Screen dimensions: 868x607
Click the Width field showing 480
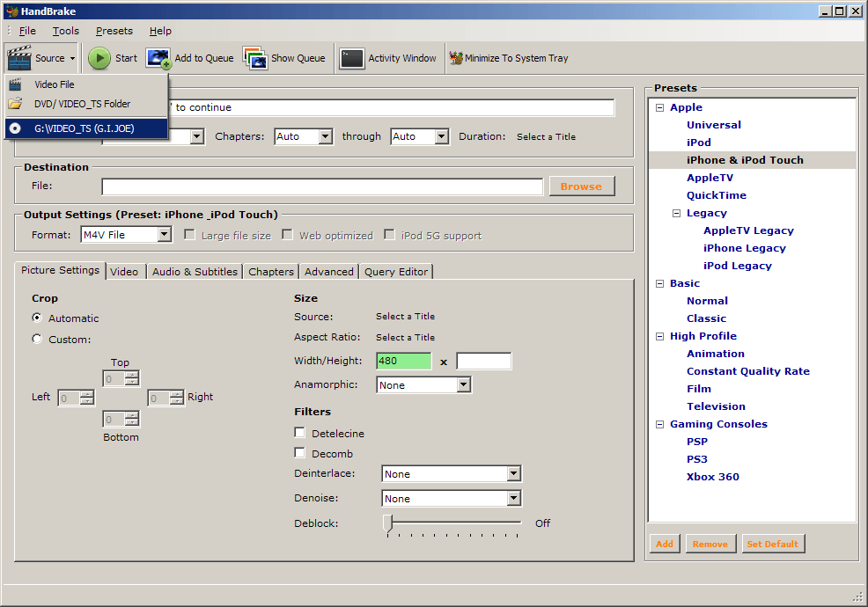[x=403, y=361]
